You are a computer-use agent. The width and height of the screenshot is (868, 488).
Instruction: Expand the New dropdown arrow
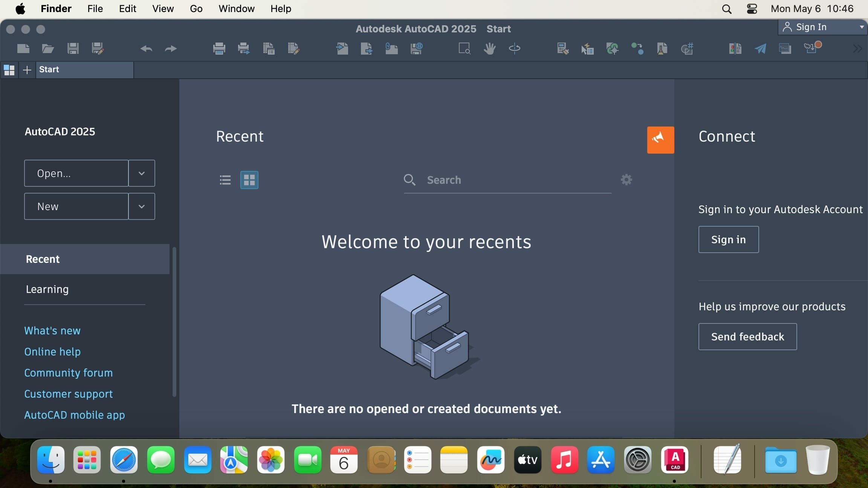point(142,206)
